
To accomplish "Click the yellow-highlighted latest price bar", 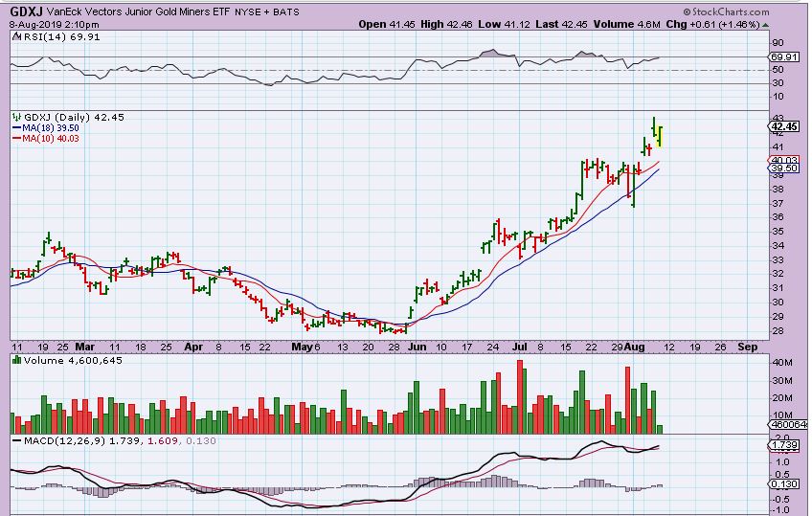I will point(660,137).
